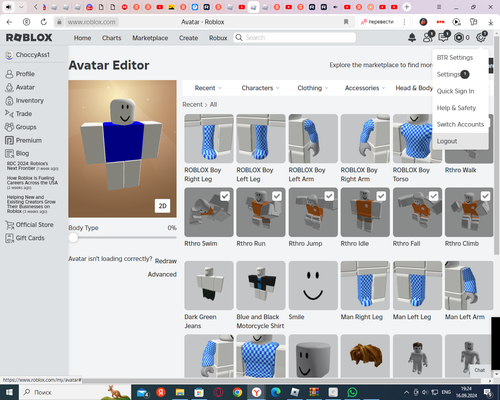Click the settings gear icon

coord(481,37)
